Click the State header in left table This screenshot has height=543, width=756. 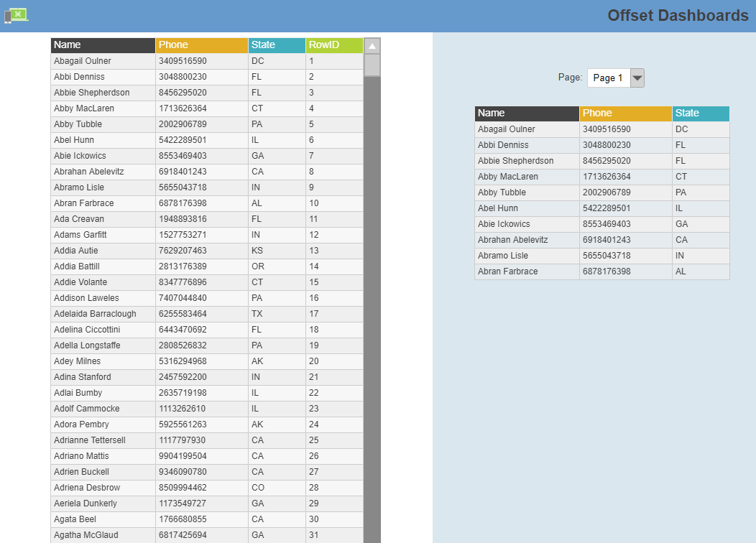point(277,45)
